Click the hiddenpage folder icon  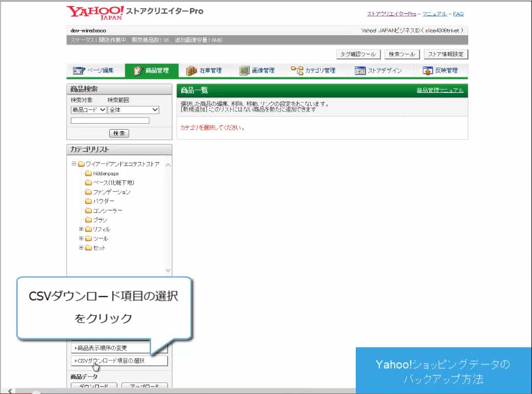pos(88,173)
